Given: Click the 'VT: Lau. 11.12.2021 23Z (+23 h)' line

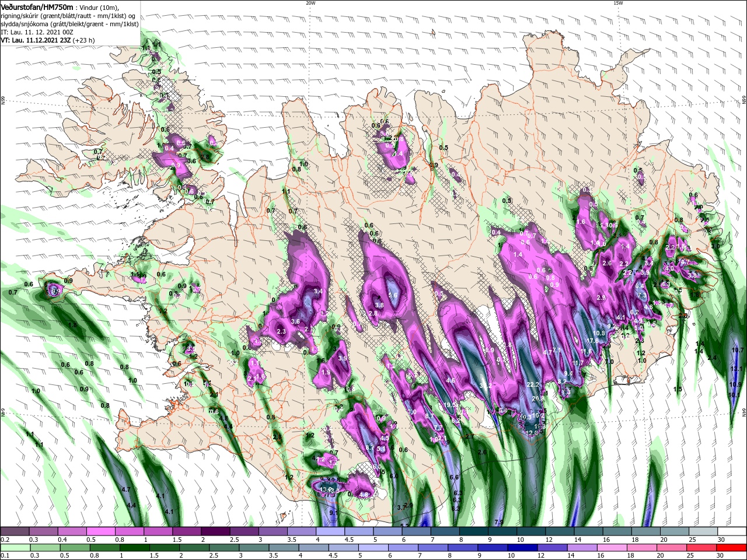Looking at the screenshot, I should tap(48, 40).
